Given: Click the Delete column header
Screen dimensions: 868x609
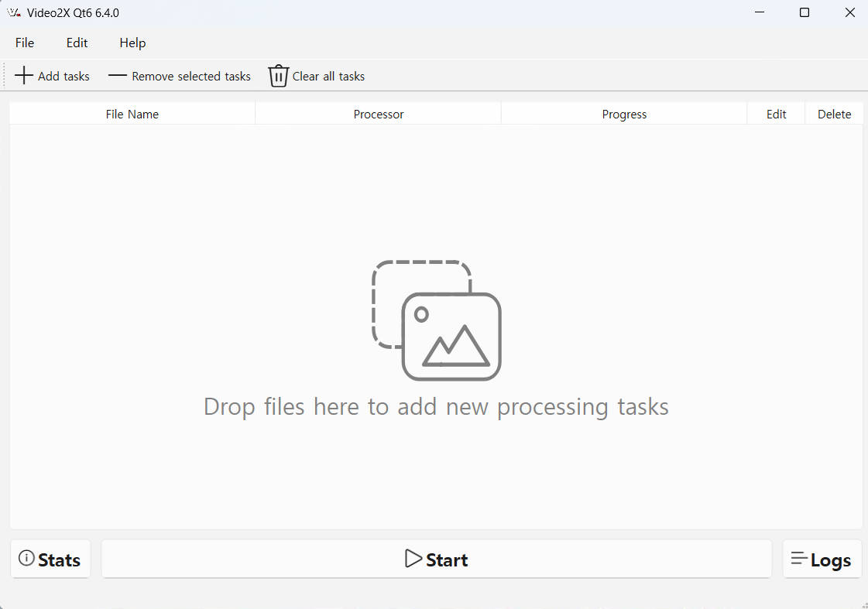Looking at the screenshot, I should point(834,114).
